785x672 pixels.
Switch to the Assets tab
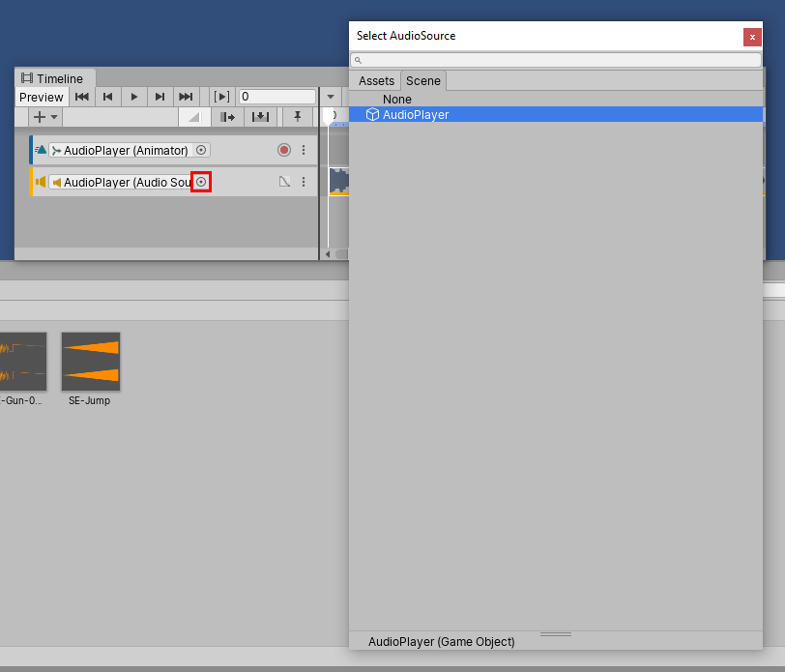coord(376,81)
